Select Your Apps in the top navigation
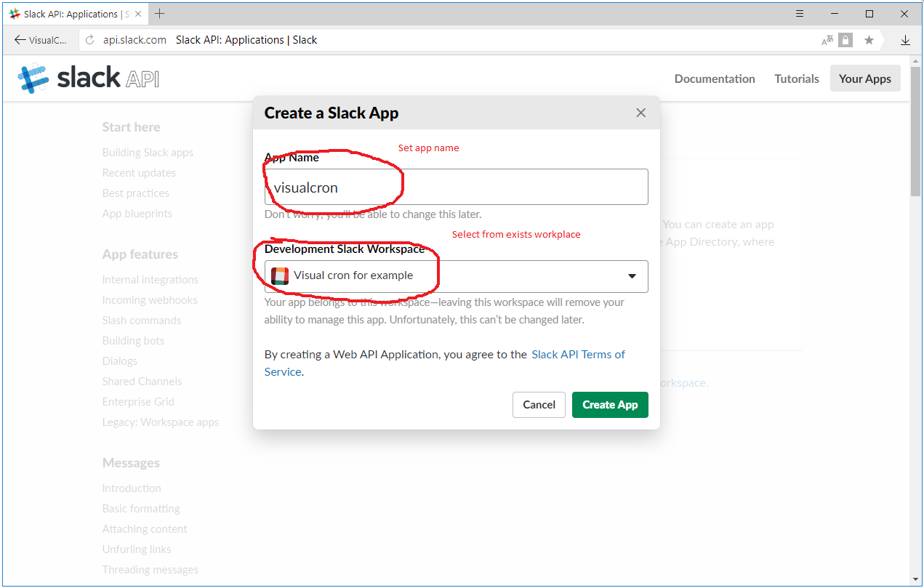The image size is (924, 588). [x=865, y=78]
